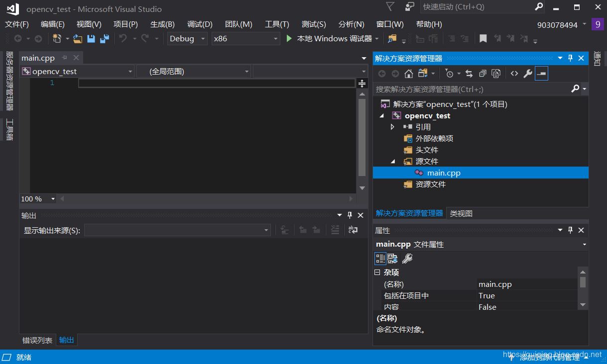Expand the 引用 node in solution tree
This screenshot has width=607, height=364.
[x=392, y=127]
